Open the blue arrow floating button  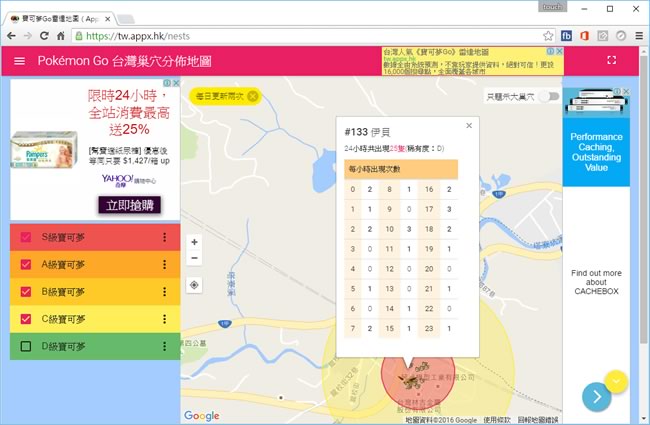597,397
